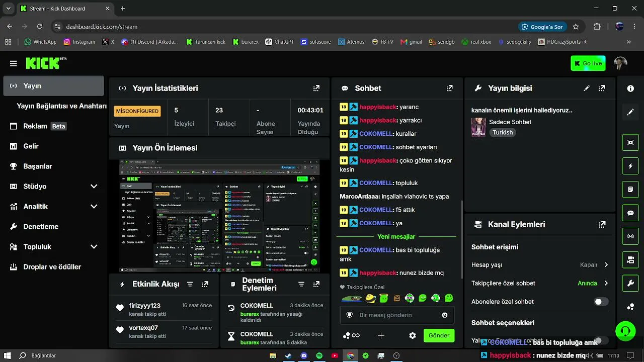Open Spotify from the Windows taskbar
The height and width of the screenshot is (362, 644).
click(x=319, y=356)
